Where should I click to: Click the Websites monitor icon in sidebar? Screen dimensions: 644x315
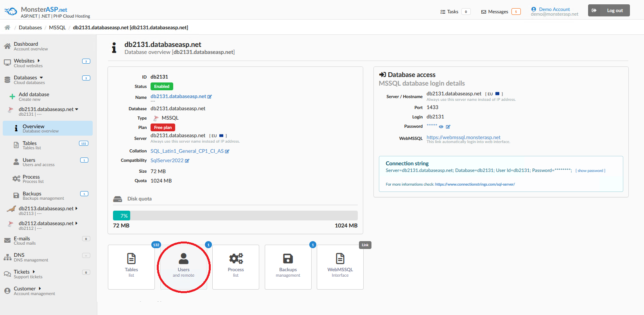7,63
